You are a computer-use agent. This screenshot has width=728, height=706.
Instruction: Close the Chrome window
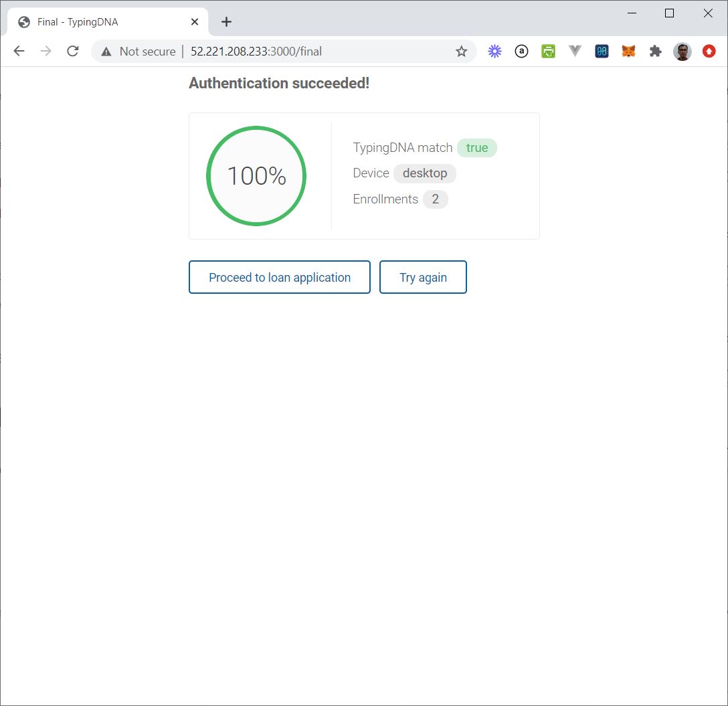pos(708,13)
